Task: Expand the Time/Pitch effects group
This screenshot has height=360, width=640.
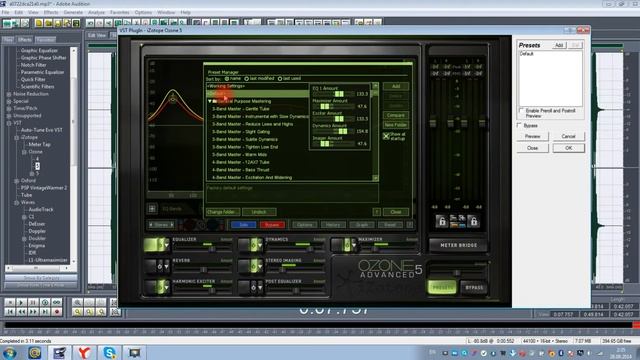Action: click(x=9, y=109)
